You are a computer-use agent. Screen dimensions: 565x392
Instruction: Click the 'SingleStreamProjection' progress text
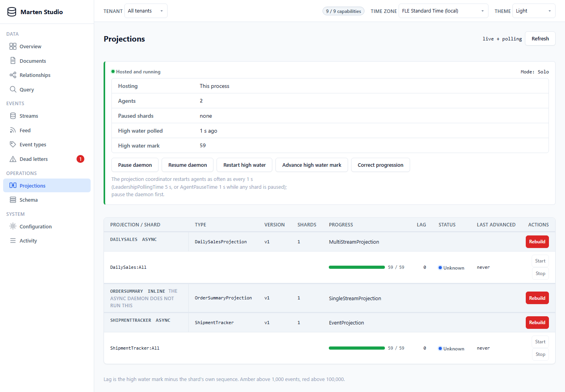tap(355, 298)
